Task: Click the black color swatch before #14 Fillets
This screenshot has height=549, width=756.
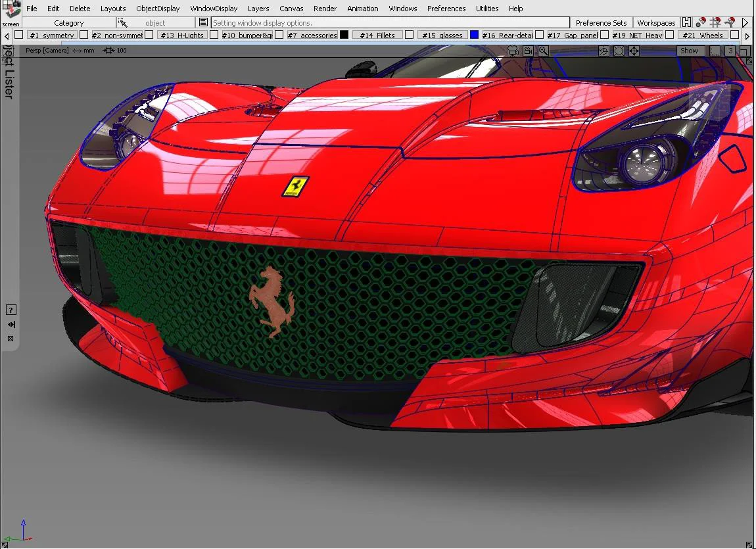Action: point(344,35)
